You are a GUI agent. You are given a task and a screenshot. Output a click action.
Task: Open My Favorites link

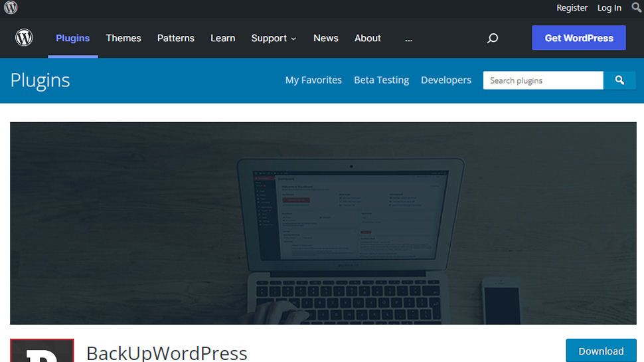click(x=313, y=80)
